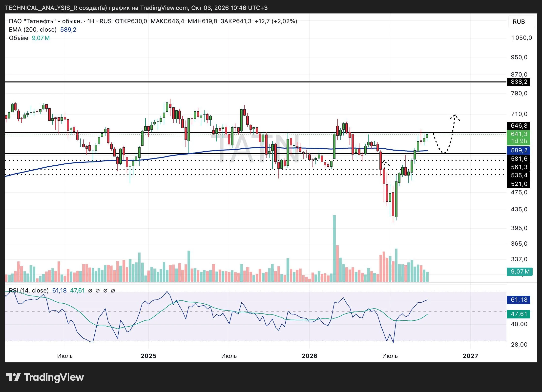The image size is (542, 392).
Task: Click the МАКС646,4 high value in header
Action: (167, 21)
